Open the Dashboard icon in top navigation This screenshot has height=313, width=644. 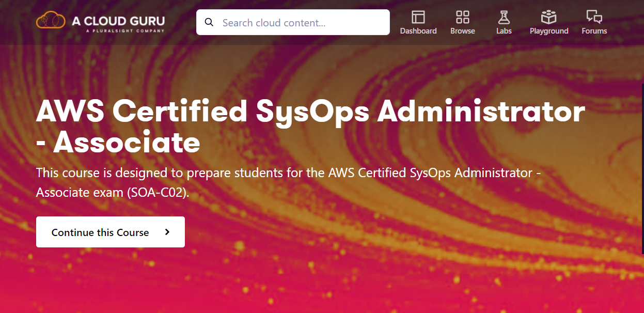418,17
